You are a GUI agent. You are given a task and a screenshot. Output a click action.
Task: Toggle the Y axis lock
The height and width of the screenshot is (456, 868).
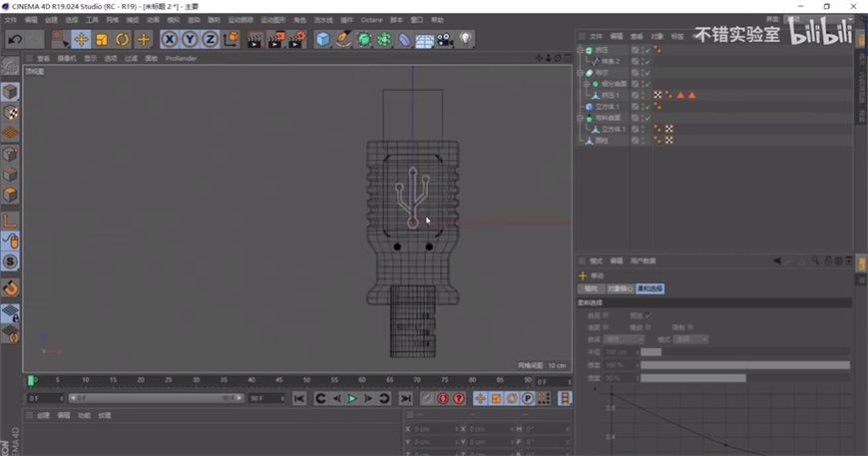(x=190, y=39)
